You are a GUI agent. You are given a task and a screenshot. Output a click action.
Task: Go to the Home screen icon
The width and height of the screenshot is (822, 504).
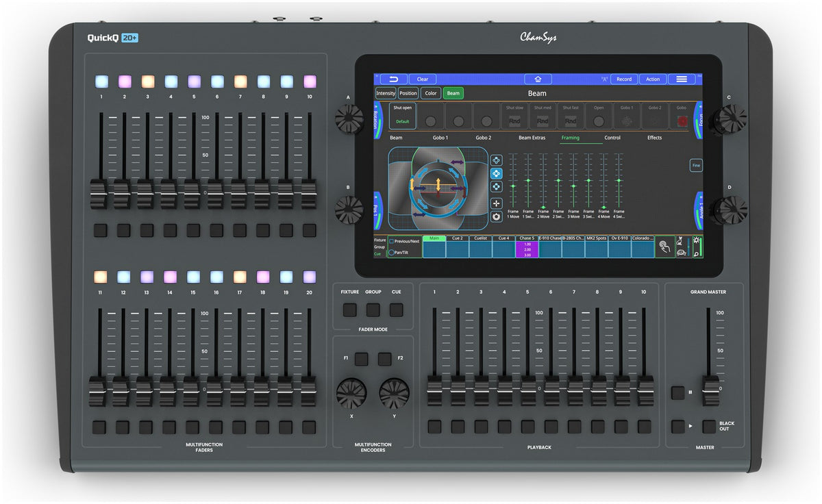coord(538,79)
